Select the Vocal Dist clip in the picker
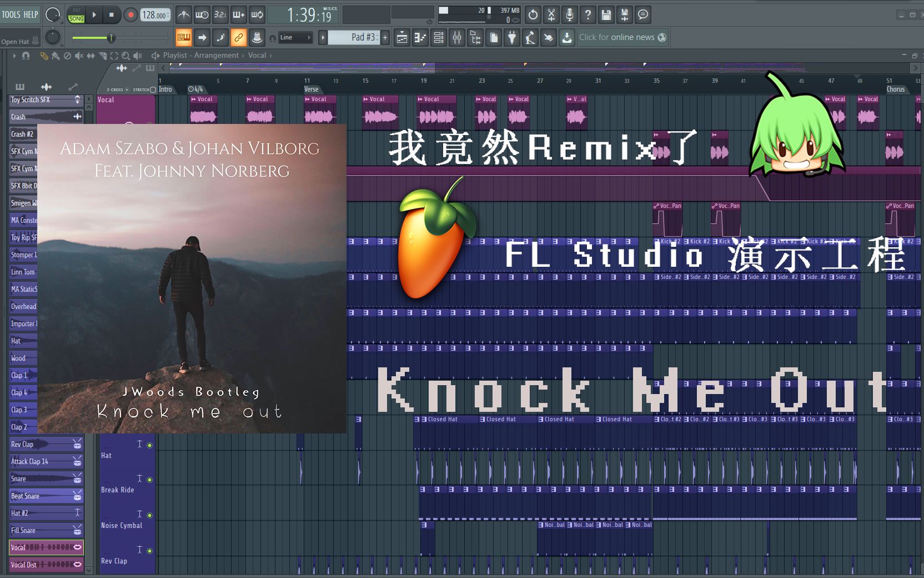 point(46,565)
